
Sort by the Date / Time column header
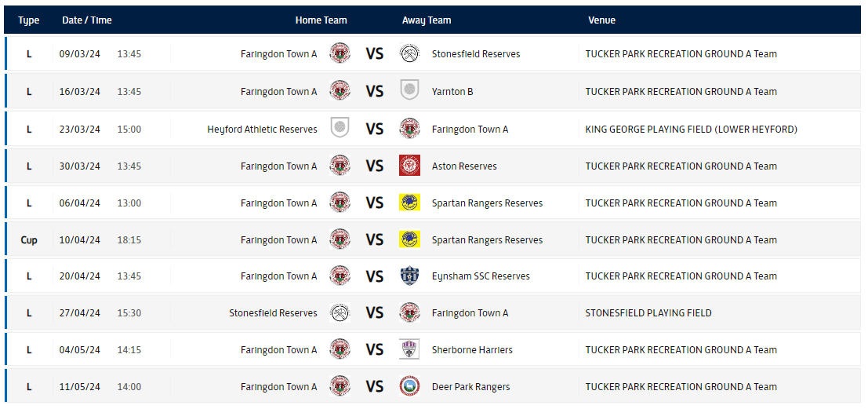click(87, 20)
